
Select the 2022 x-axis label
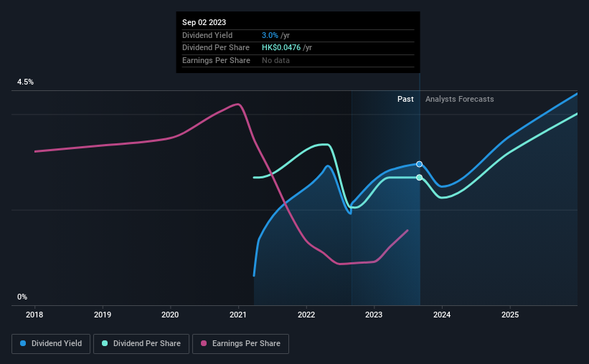tap(306, 315)
